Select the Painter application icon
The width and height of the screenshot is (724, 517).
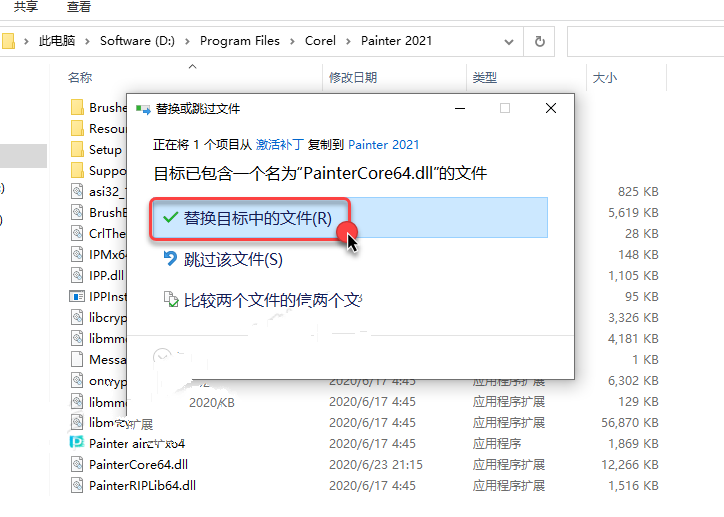[x=77, y=442]
